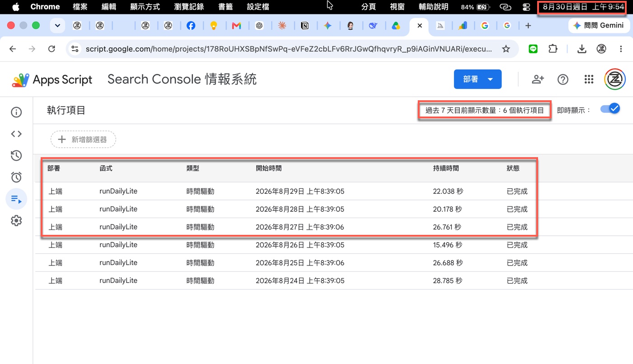This screenshot has width=633, height=364.
Task: Open the 檔案 menu
Action: [x=80, y=7]
